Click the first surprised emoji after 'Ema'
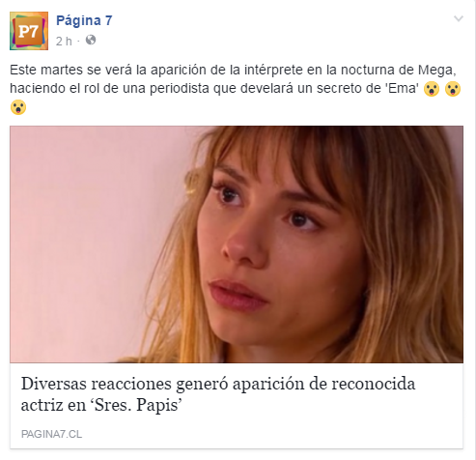The image size is (476, 460). 432,89
